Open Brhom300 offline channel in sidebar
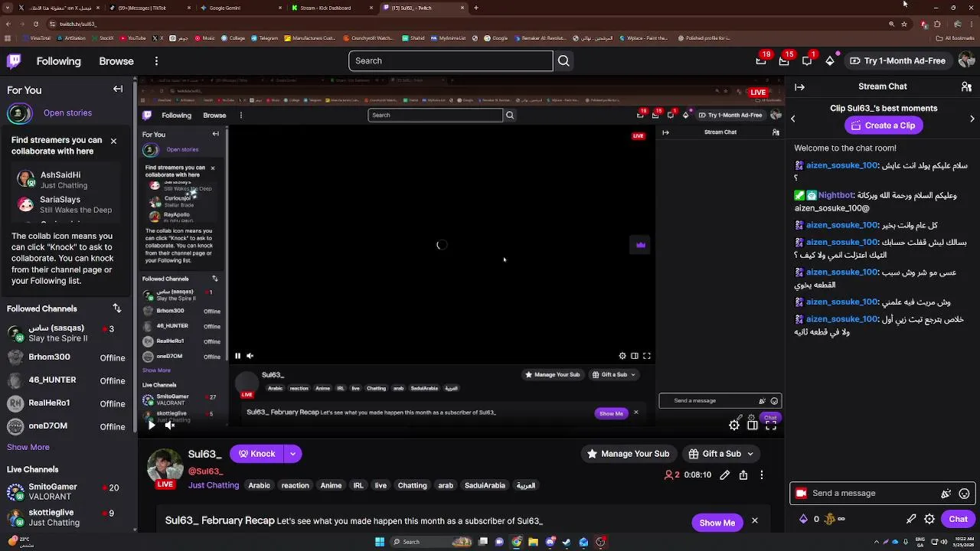The image size is (980, 551). click(66, 357)
